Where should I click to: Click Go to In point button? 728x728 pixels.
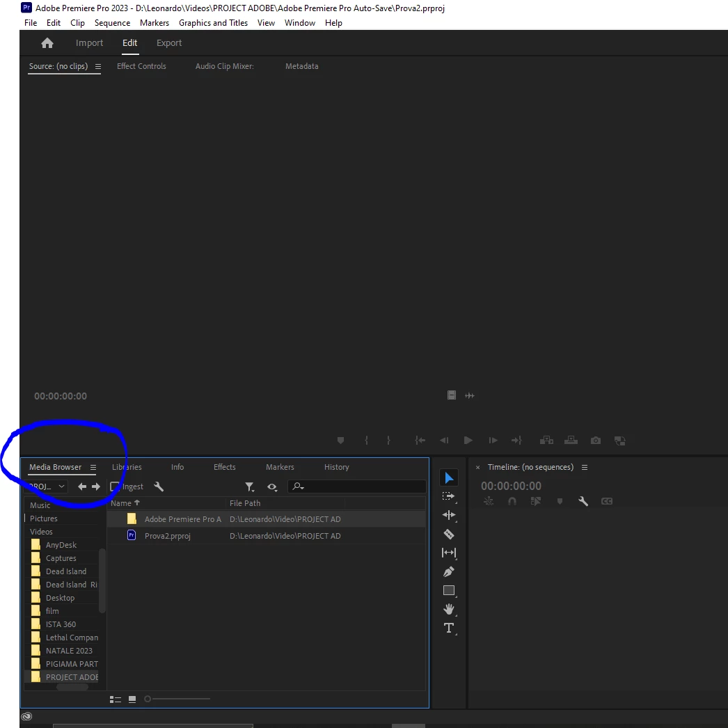420,440
